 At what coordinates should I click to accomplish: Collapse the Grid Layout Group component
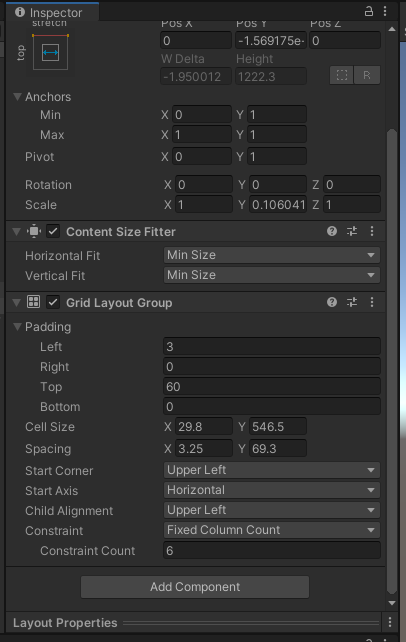coord(16,303)
